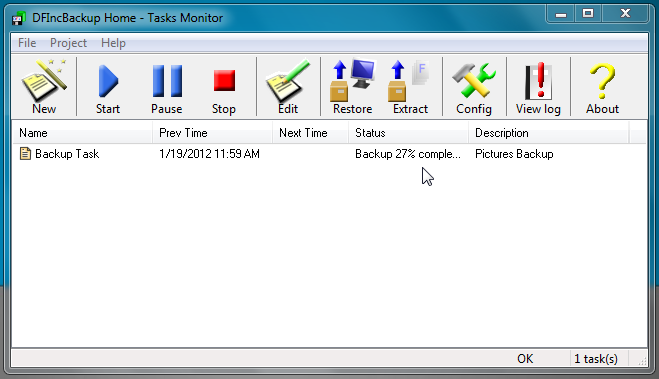Open the About dialog
The width and height of the screenshot is (659, 379).
coord(602,87)
